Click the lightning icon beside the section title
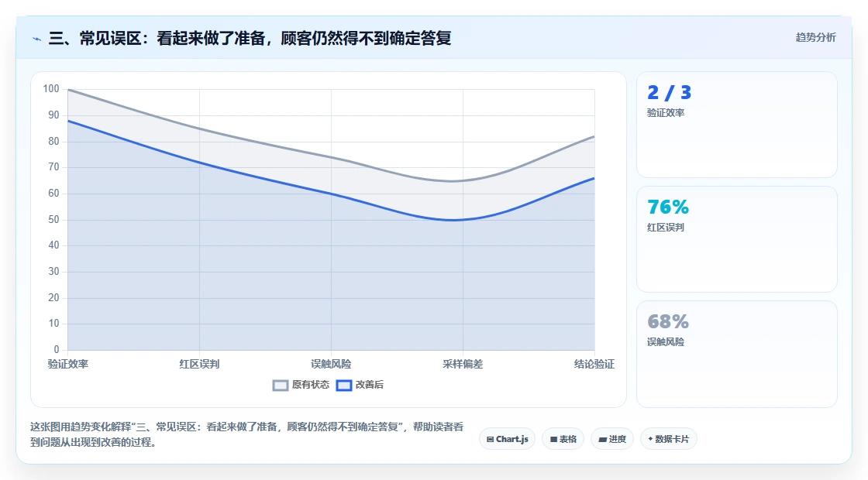 (37, 39)
